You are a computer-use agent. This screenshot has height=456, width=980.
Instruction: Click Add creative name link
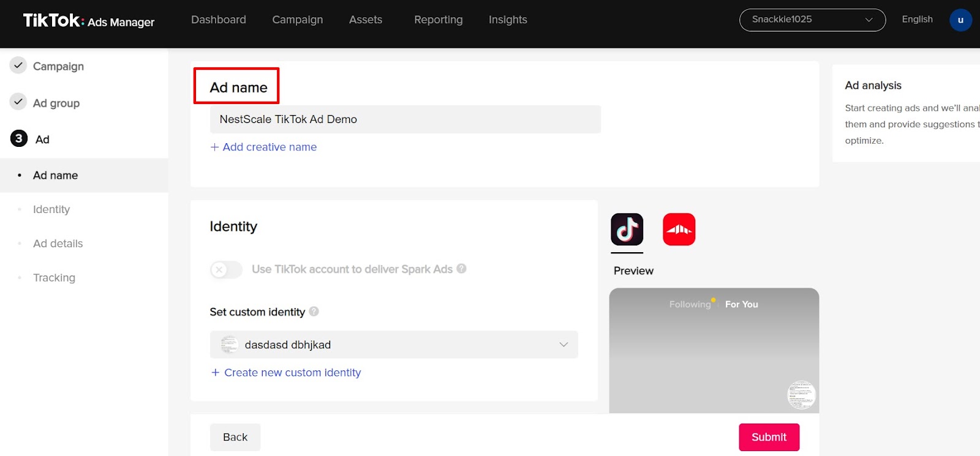click(263, 147)
